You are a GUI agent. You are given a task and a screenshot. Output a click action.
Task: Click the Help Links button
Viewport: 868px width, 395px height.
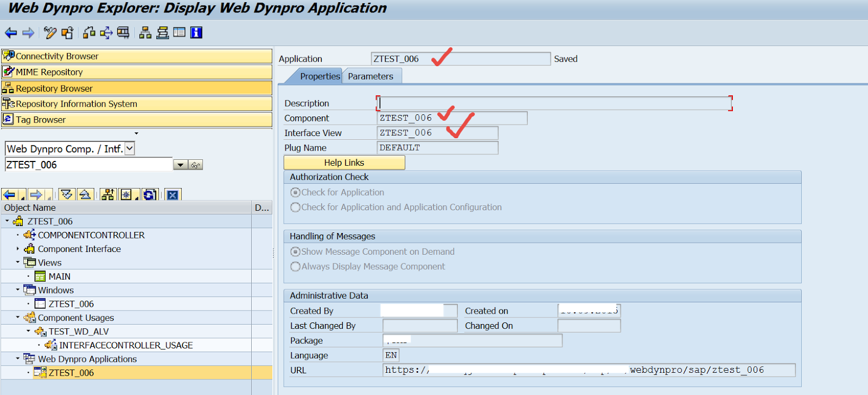(344, 163)
